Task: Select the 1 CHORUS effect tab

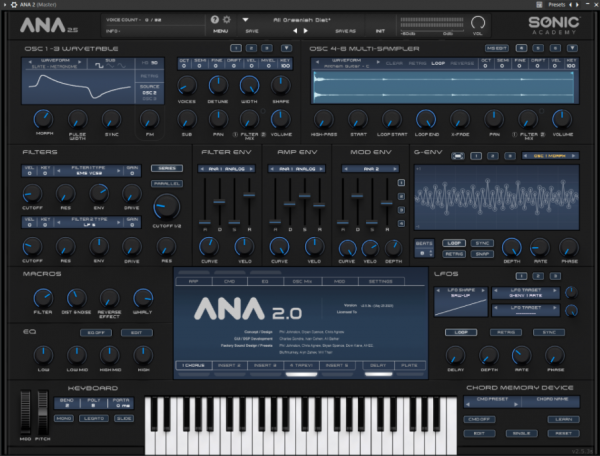Action: tap(193, 365)
